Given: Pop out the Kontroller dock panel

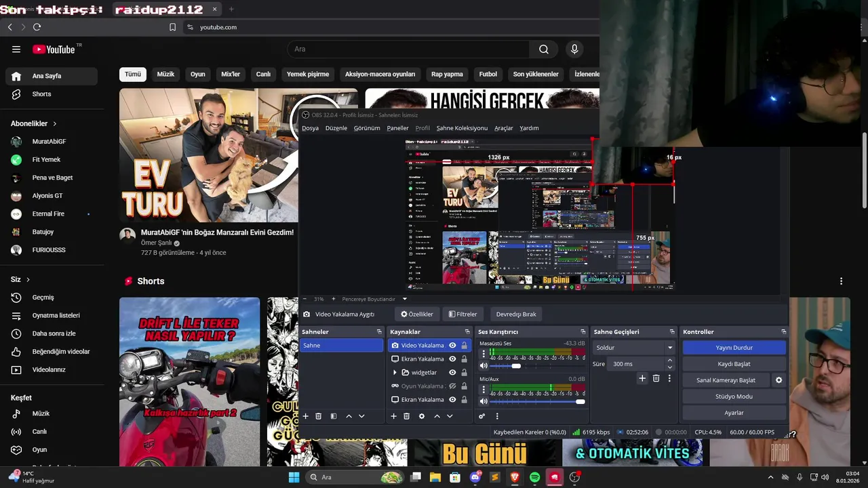Looking at the screenshot, I should tap(783, 331).
